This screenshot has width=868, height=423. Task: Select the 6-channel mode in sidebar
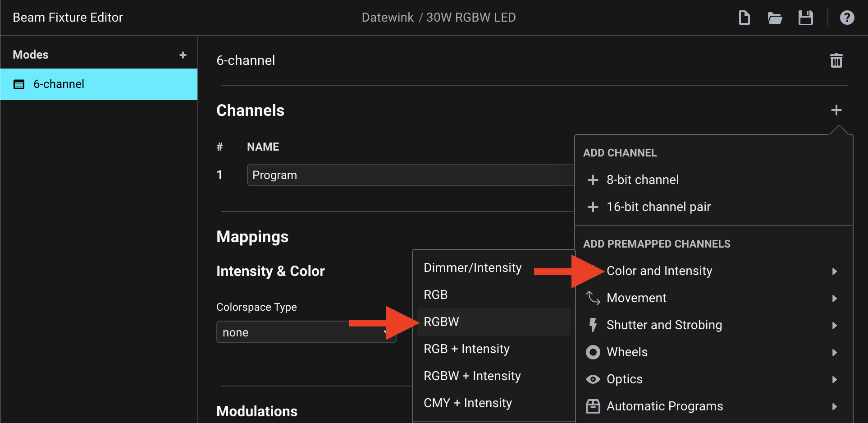(99, 84)
